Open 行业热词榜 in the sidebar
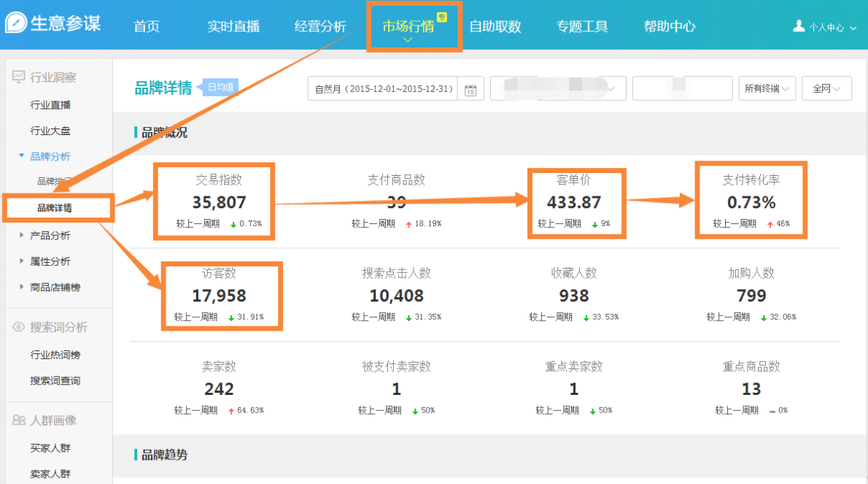 pos(55,355)
